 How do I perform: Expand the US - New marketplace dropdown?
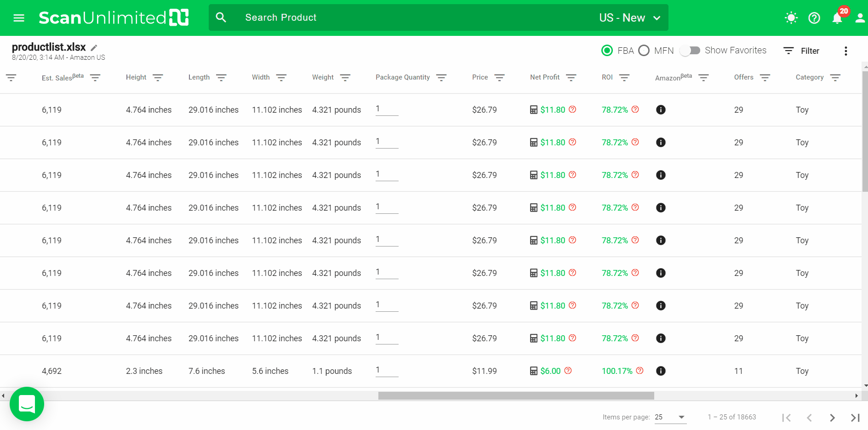630,18
